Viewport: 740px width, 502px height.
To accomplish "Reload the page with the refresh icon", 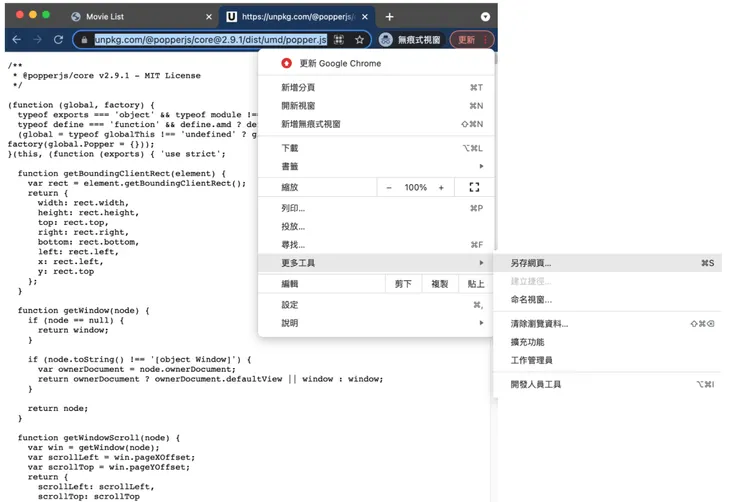I will pyautogui.click(x=58, y=40).
